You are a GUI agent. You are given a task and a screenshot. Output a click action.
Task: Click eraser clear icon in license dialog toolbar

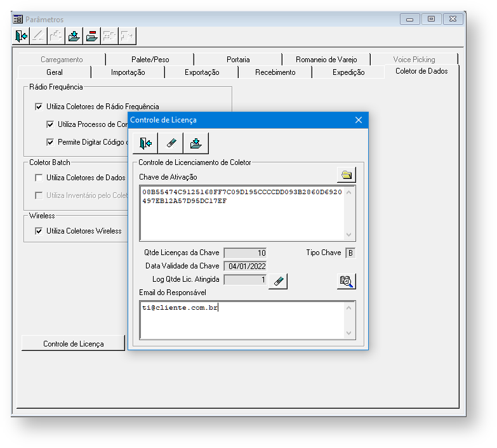171,143
